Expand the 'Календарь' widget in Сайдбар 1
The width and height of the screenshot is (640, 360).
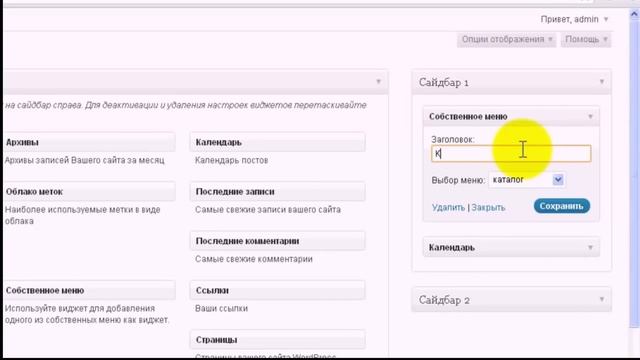[590, 247]
